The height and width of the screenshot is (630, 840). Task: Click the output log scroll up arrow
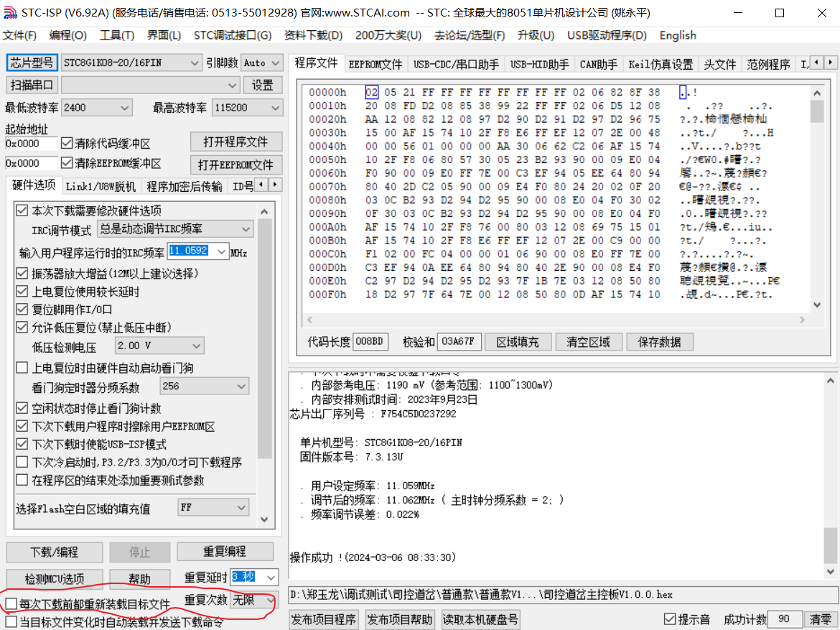pos(831,381)
